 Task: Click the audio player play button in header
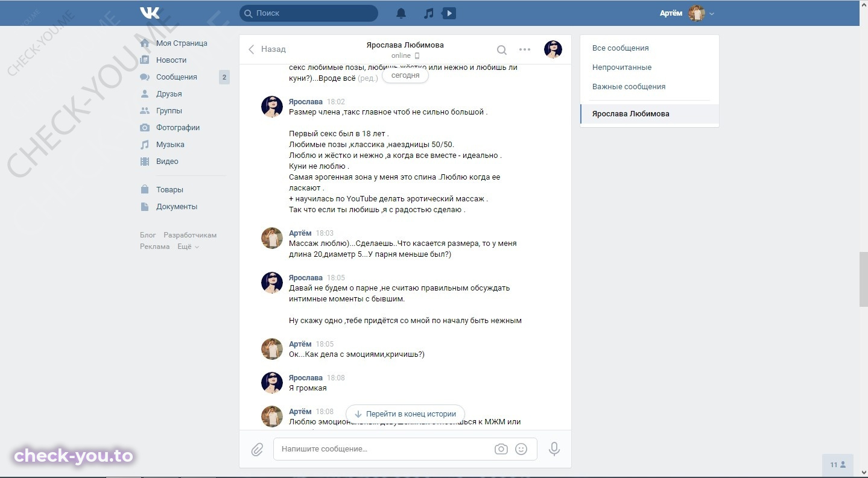449,13
